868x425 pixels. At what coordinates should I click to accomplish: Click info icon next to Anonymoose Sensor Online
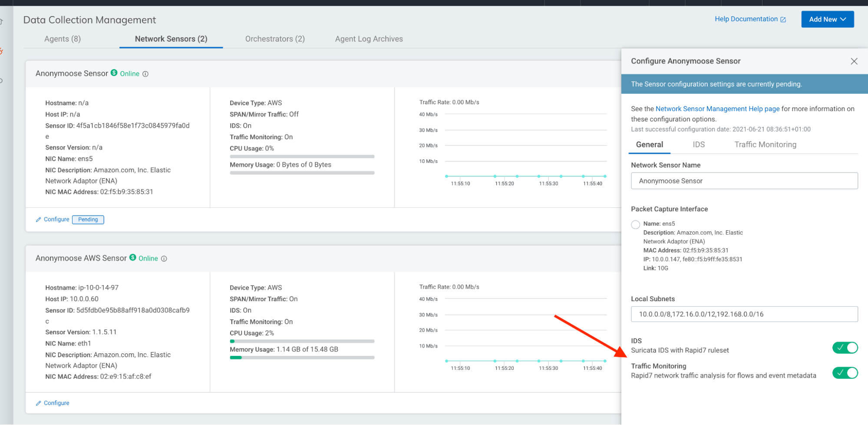tap(145, 74)
